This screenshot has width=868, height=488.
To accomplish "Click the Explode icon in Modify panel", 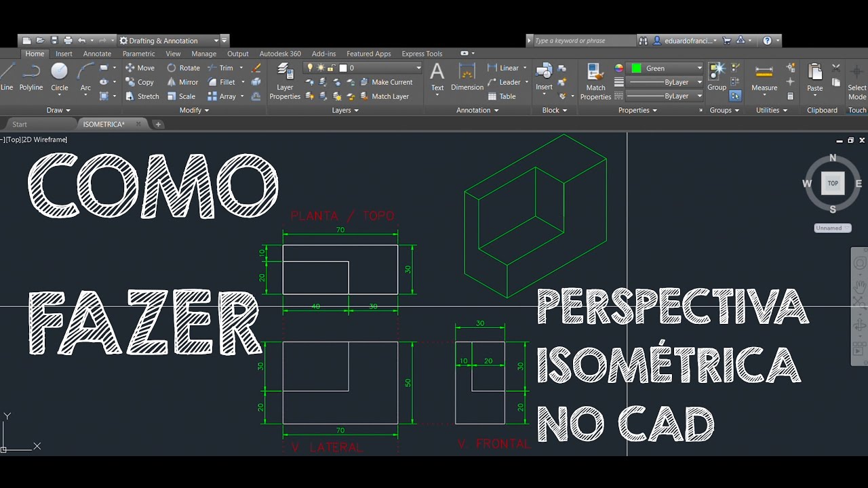I will [x=256, y=82].
